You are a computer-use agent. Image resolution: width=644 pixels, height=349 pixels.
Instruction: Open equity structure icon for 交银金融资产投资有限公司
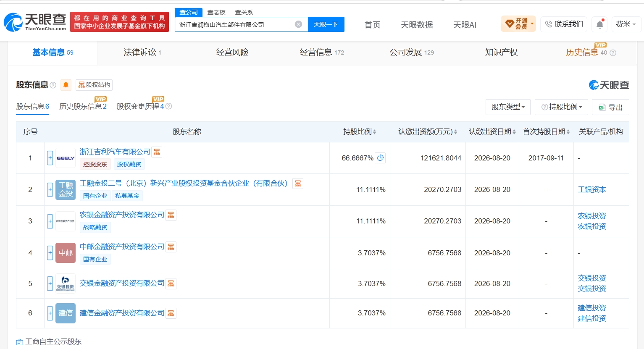(x=171, y=283)
